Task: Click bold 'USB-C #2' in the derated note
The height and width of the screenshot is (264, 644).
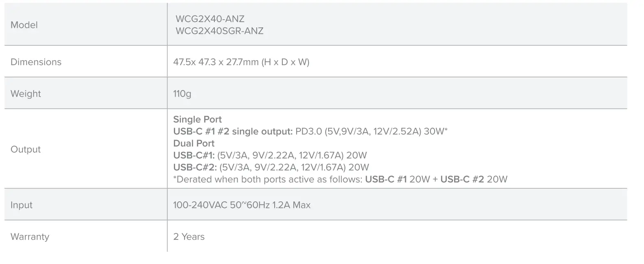Action: tap(462, 179)
